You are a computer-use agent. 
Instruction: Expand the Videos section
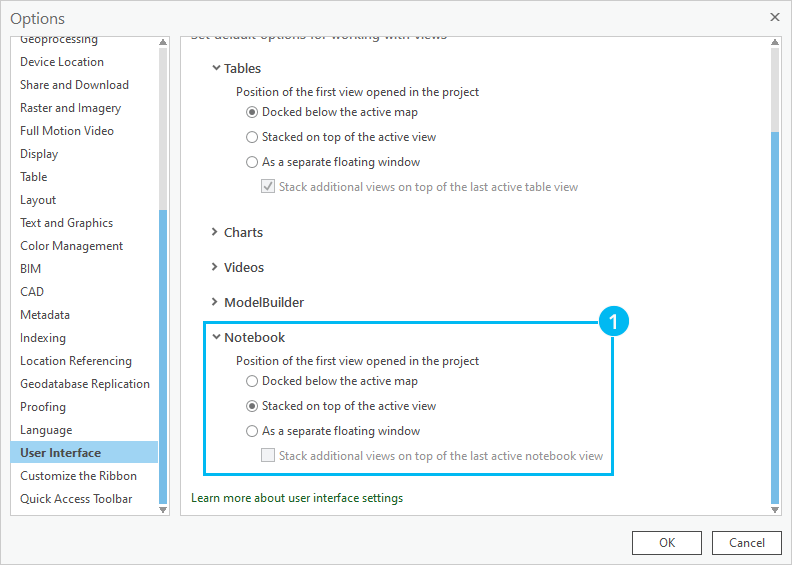[215, 267]
